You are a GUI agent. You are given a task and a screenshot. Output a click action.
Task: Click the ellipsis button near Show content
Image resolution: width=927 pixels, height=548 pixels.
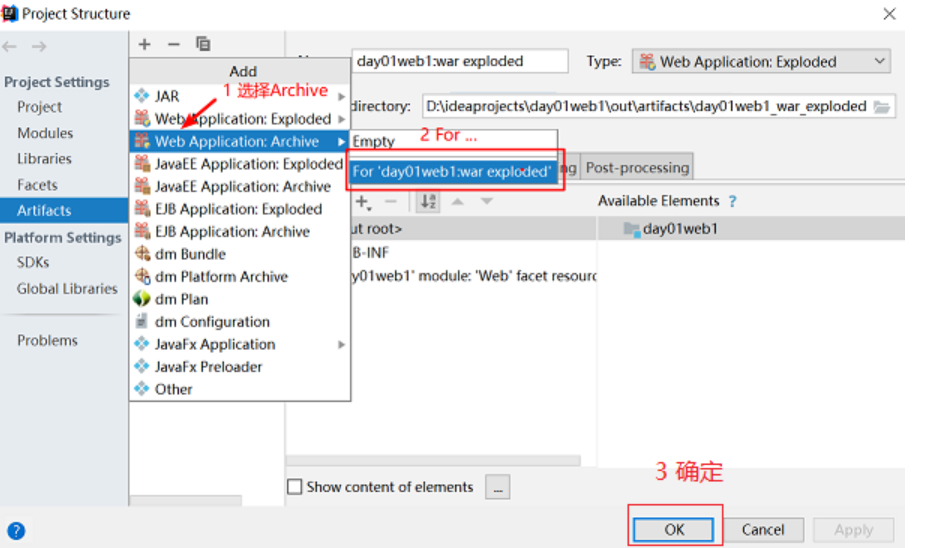click(x=498, y=487)
